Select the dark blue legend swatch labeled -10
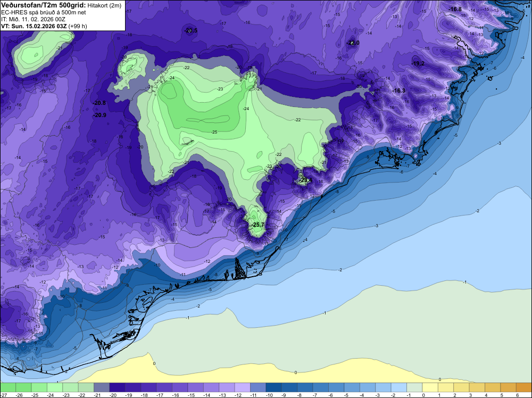 tap(273, 387)
